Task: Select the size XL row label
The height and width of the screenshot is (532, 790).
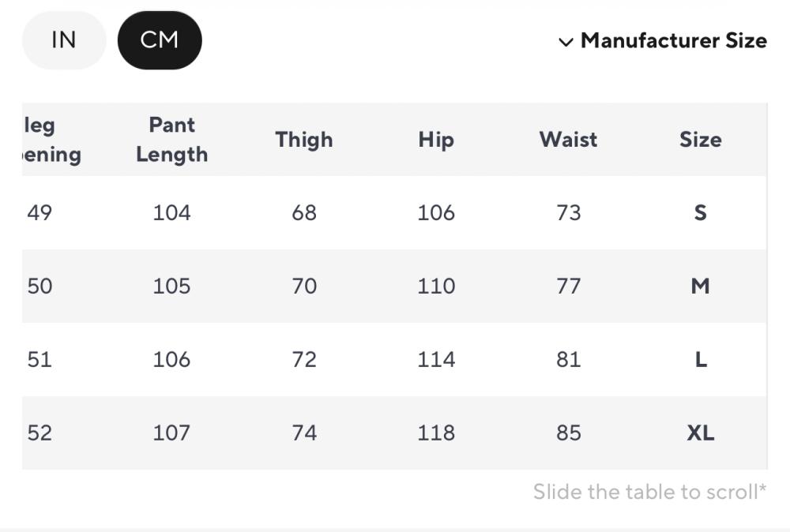Action: click(700, 433)
